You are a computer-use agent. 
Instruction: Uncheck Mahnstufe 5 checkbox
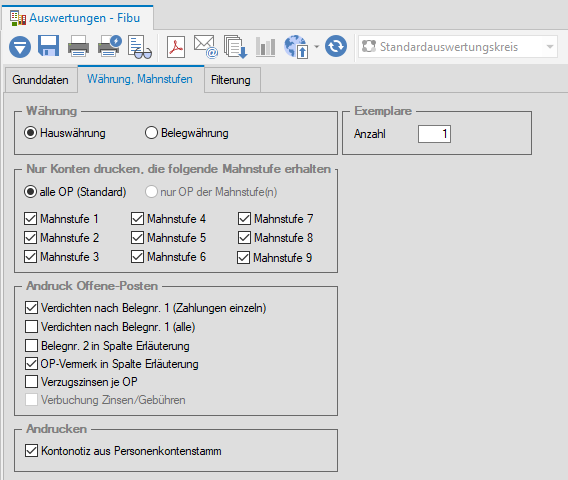tap(138, 238)
